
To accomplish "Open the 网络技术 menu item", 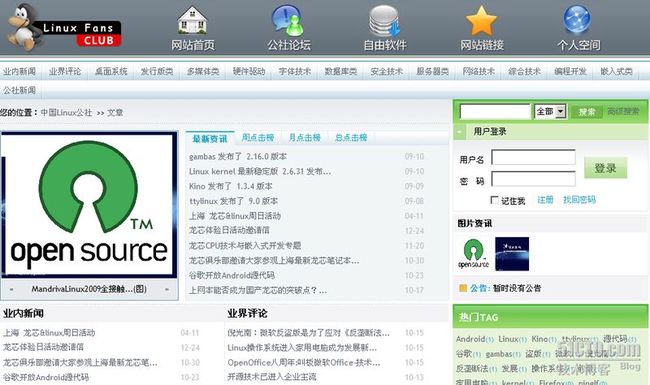I will pyautogui.click(x=478, y=71).
